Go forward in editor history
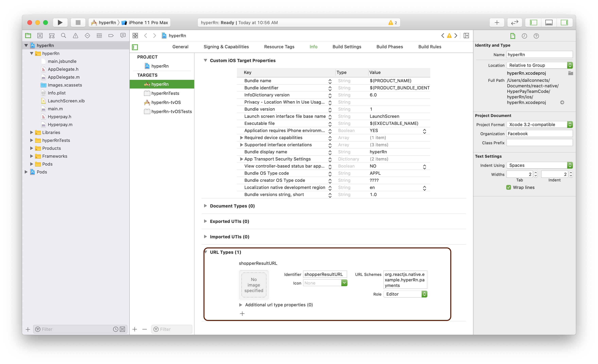Image resolution: width=598 pixels, height=364 pixels. click(x=155, y=36)
